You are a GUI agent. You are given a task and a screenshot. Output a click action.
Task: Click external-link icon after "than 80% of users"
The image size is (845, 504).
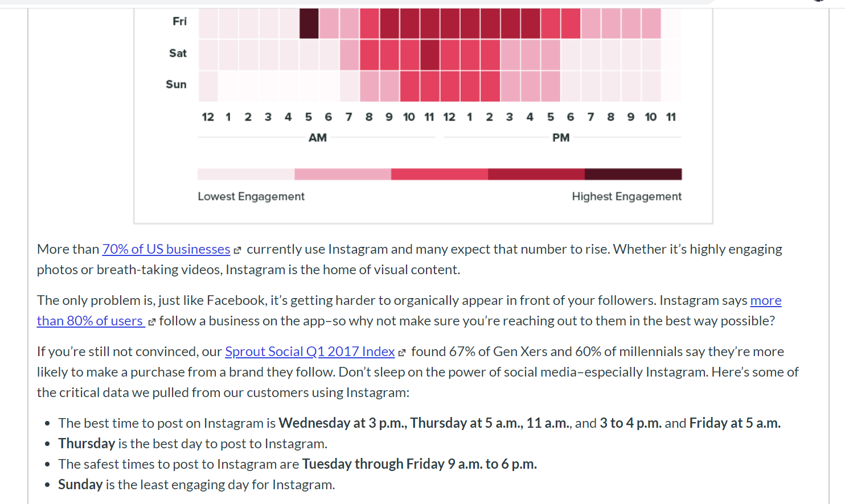[151, 322]
